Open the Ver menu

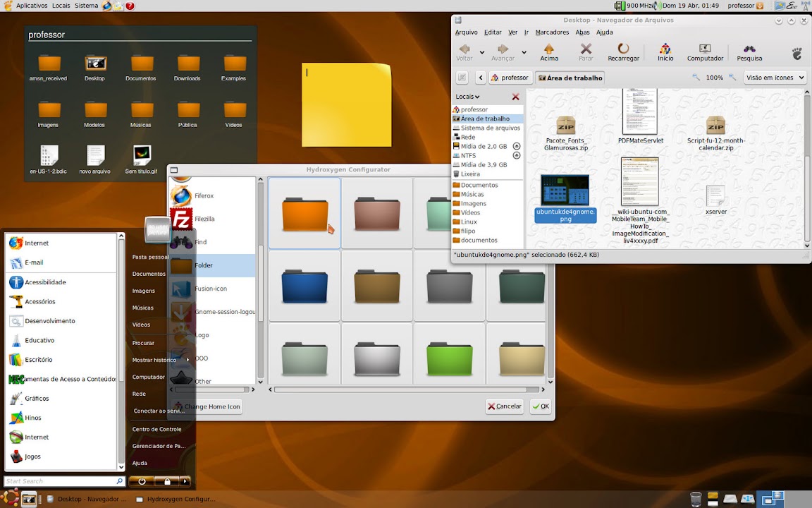point(512,32)
